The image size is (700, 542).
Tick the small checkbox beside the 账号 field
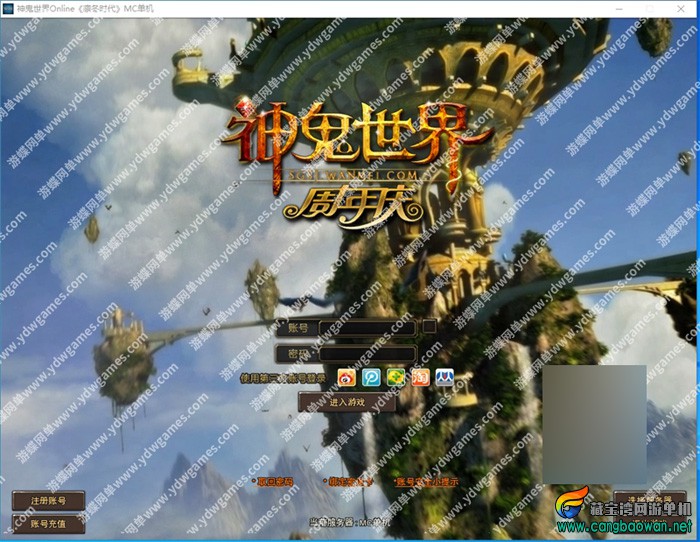(x=429, y=326)
